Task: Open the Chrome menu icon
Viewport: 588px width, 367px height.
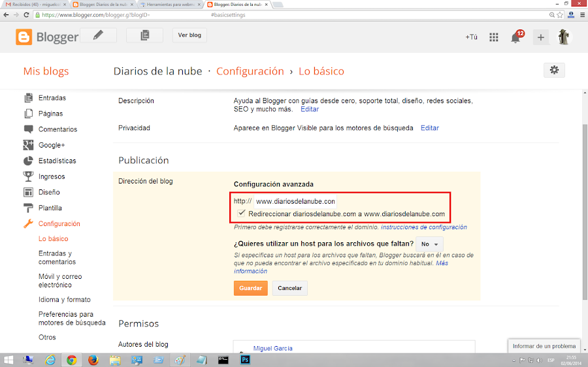Action: click(582, 15)
